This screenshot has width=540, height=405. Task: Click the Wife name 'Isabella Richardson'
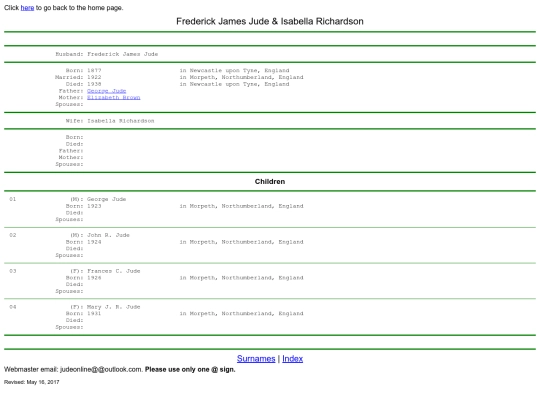121,121
